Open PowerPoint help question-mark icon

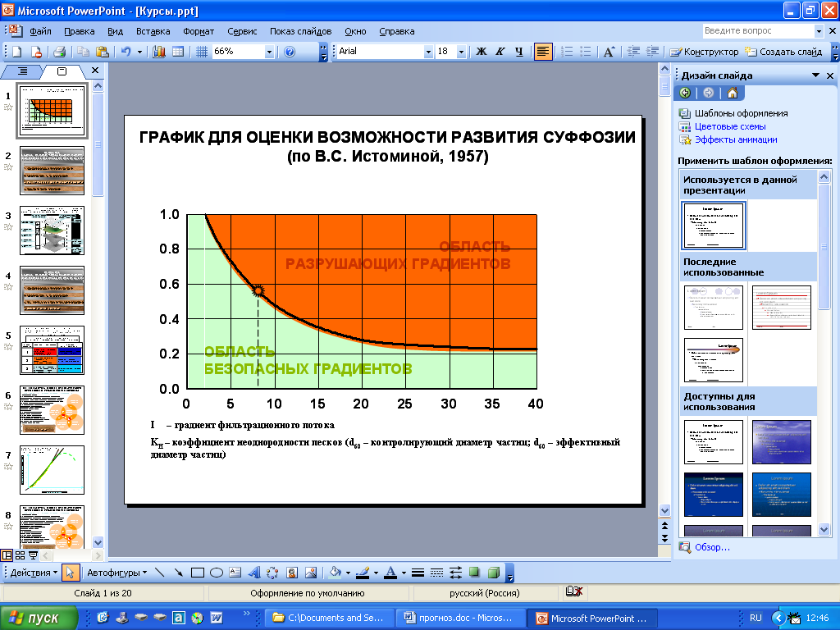point(290,52)
